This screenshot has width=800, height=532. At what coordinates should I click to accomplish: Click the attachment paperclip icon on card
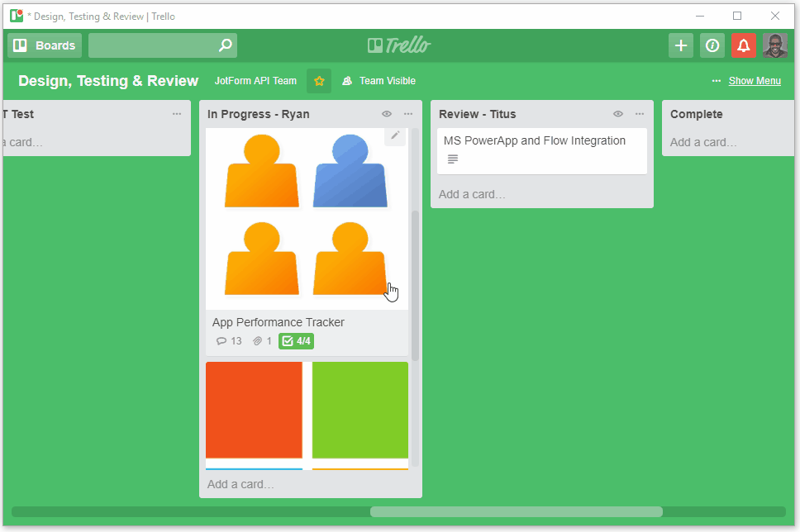[257, 341]
